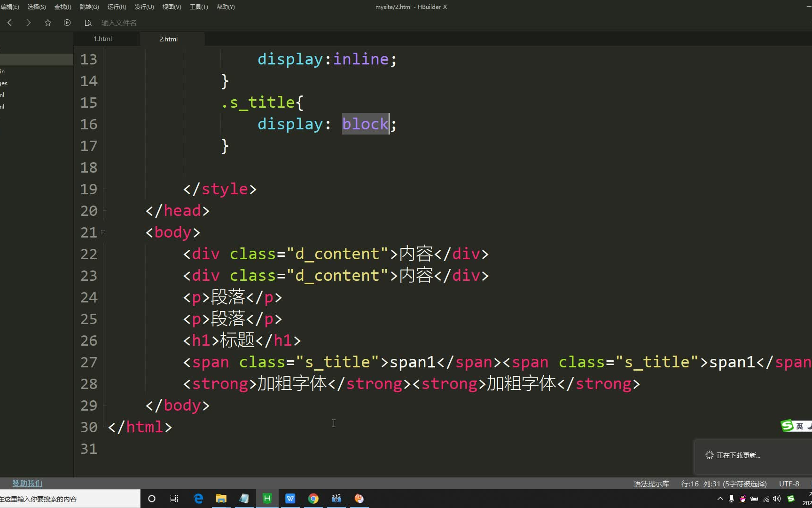The width and height of the screenshot is (812, 508).
Task: Click the selected word block on line 16
Action: [365, 124]
